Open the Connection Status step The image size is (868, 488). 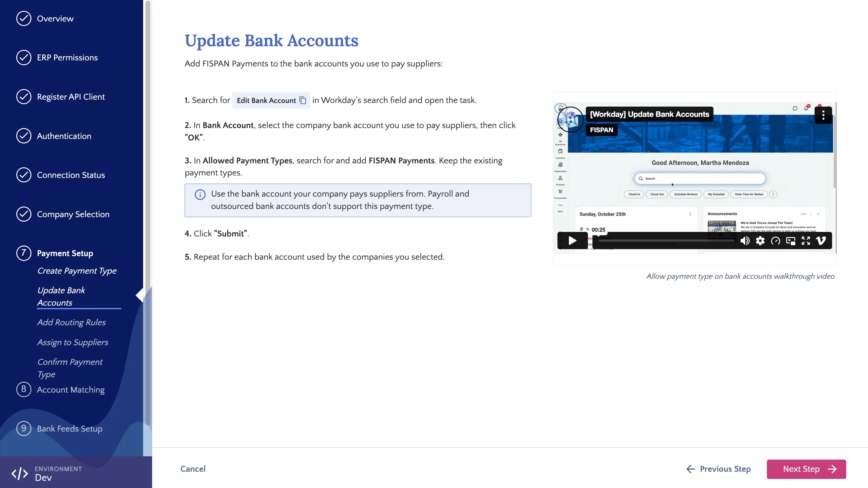coord(71,175)
